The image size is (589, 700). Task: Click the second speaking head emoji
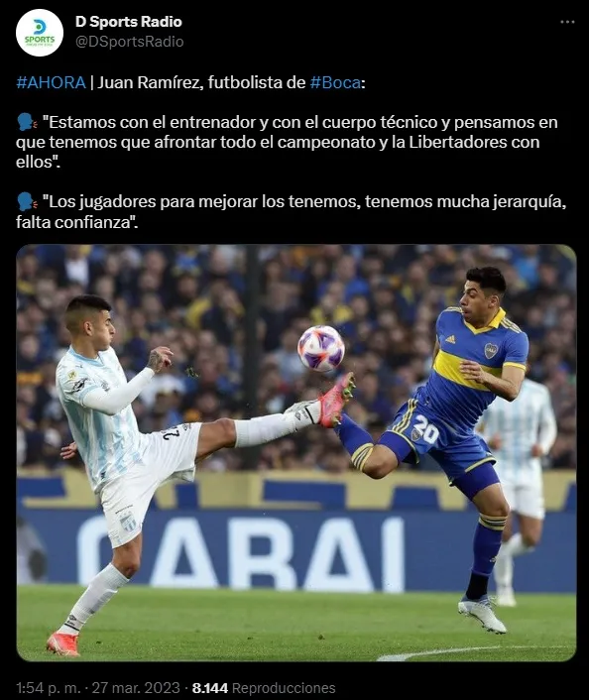tap(27, 202)
